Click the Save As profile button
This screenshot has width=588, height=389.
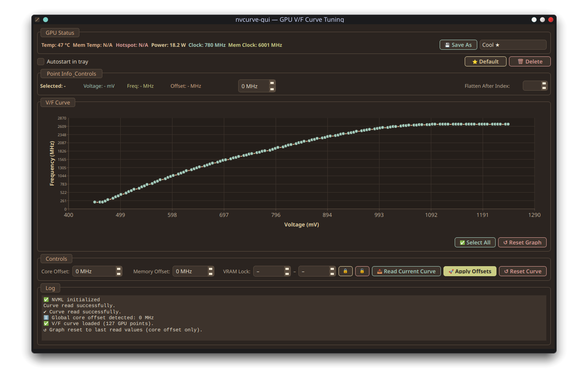458,45
